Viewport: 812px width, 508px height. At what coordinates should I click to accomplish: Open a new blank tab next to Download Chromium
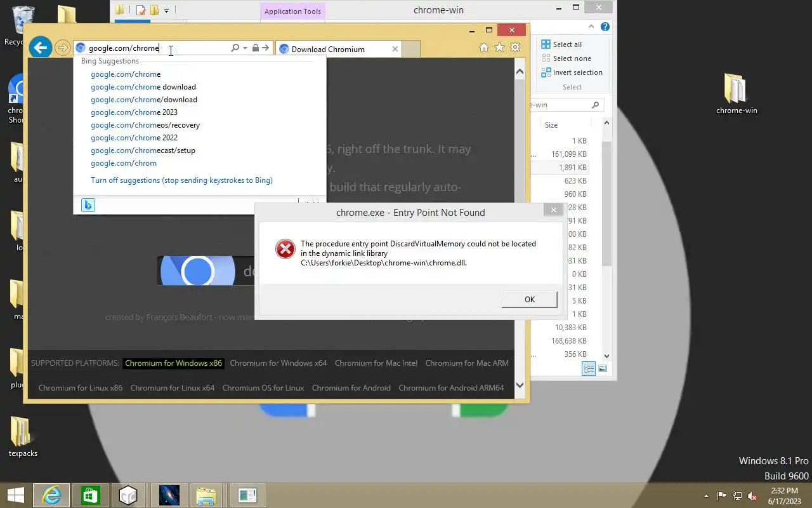[411, 49]
